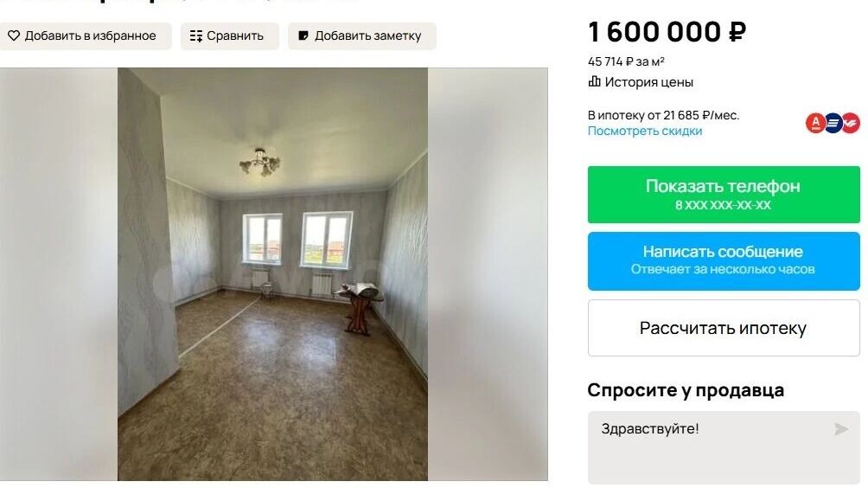Image resolution: width=868 pixels, height=488 pixels.
Task: Click the Добавить заметку label text
Action: pos(367,36)
